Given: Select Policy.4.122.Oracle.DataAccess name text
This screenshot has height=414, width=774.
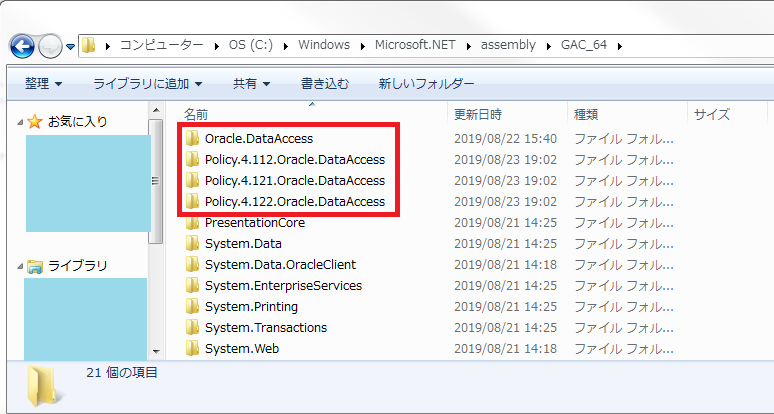Looking at the screenshot, I should 295,202.
